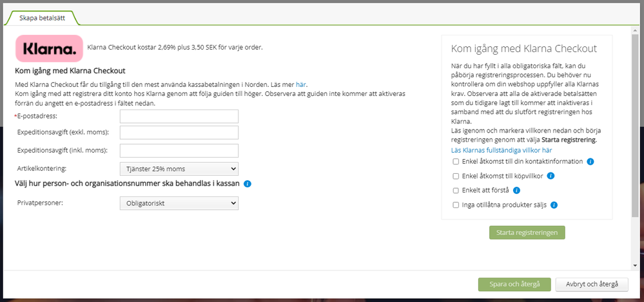Viewport: 644px width, 302px height.
Task: Show info for Enkel åtkomst till köpvillkor
Action: 551,176
